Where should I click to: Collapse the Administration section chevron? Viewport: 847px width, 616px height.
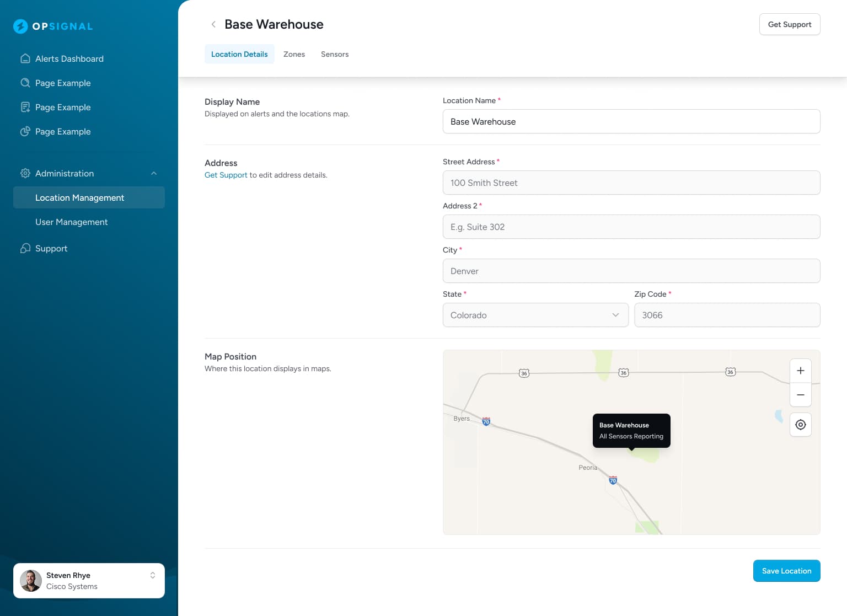point(154,173)
